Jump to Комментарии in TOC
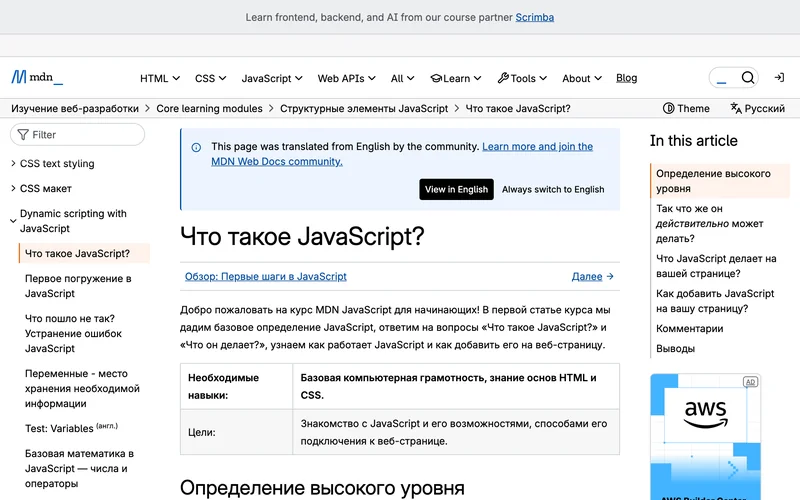800x500 pixels. pos(689,329)
